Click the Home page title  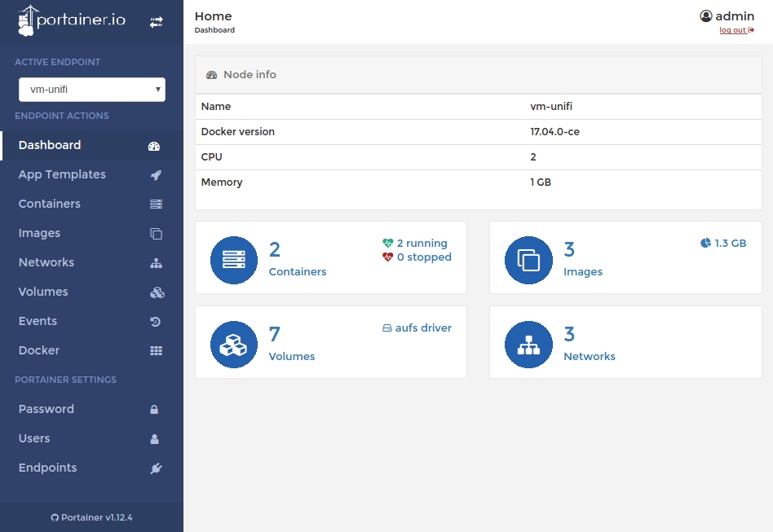coord(213,16)
